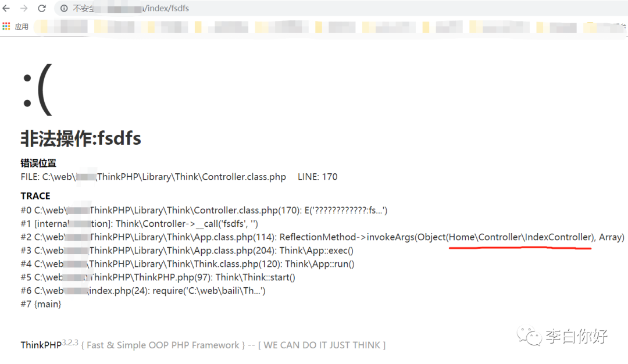Click the 'WE CAN DO IT JUST THINK' text
This screenshot has width=628, height=364.
[x=322, y=345]
